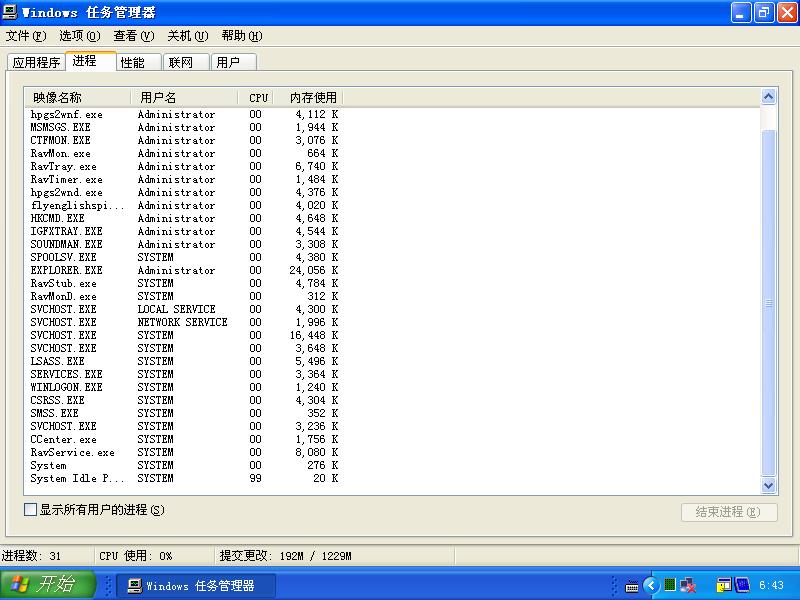Open the 帮助(H) menu

pos(242,36)
